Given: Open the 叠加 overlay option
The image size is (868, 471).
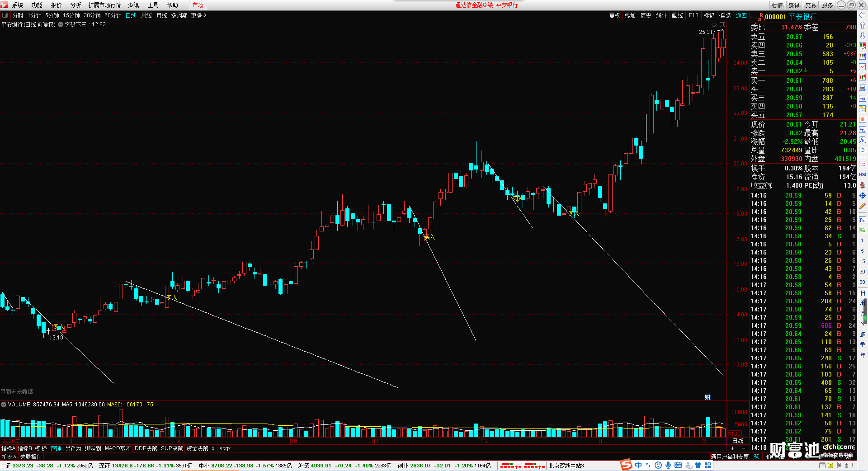Looking at the screenshot, I should [630, 15].
